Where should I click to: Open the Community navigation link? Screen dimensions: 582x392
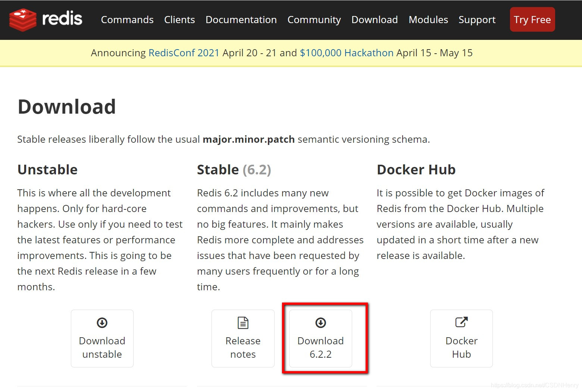click(x=314, y=20)
